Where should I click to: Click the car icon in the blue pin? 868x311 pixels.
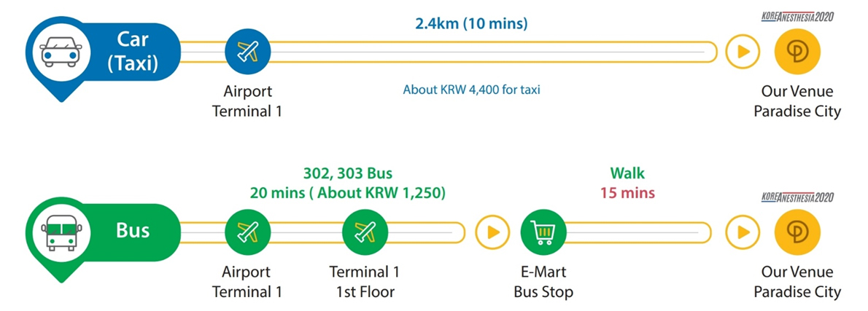pyautogui.click(x=61, y=52)
